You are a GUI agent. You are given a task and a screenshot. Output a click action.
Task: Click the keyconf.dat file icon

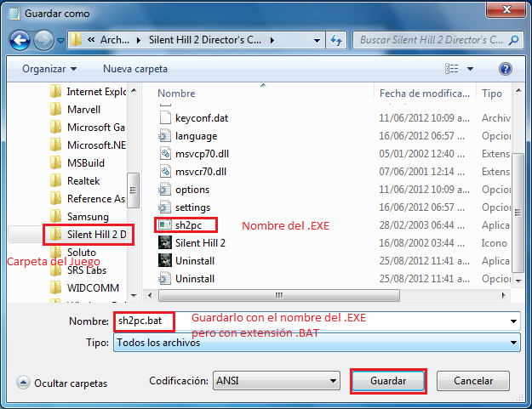point(165,117)
